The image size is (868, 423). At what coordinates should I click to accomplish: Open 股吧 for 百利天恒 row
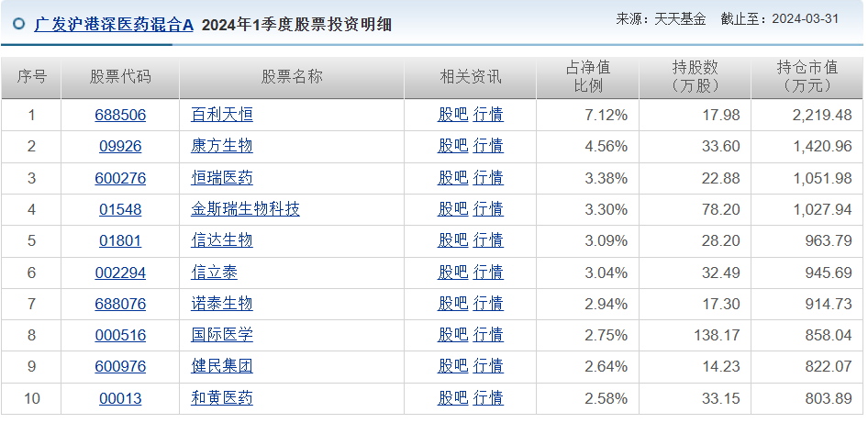[453, 115]
